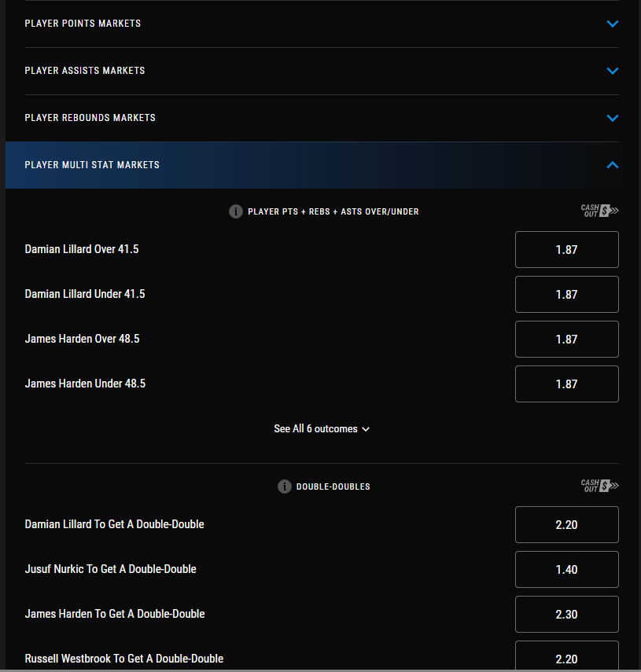Expand Player Assists Markets chevron
Viewport: 641px width, 672px height.
tap(613, 71)
